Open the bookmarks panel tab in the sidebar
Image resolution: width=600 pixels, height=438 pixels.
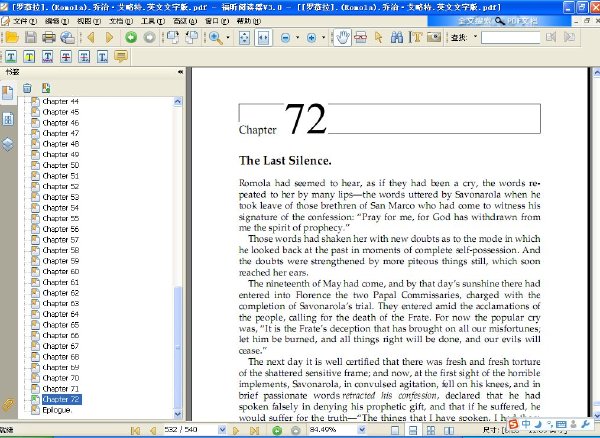pyautogui.click(x=8, y=93)
